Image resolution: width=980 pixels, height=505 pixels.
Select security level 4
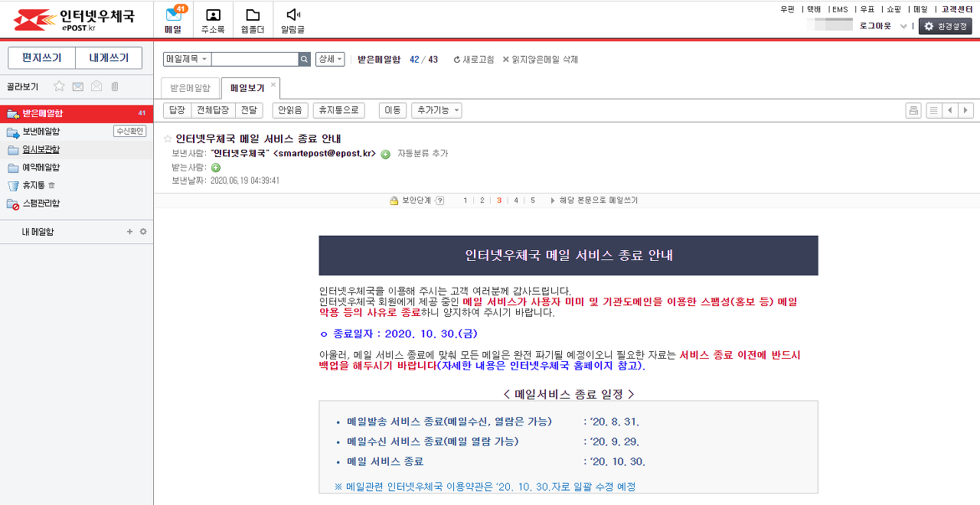(516, 200)
